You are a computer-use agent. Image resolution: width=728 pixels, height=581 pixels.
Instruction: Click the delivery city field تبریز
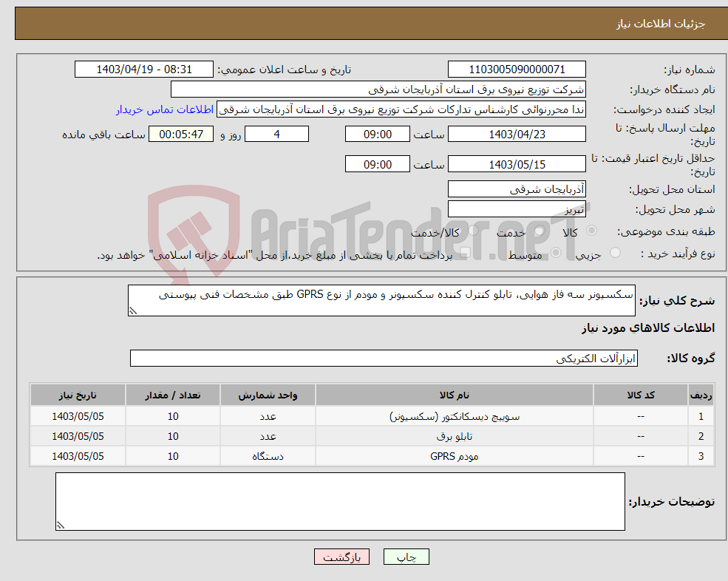coord(517,209)
